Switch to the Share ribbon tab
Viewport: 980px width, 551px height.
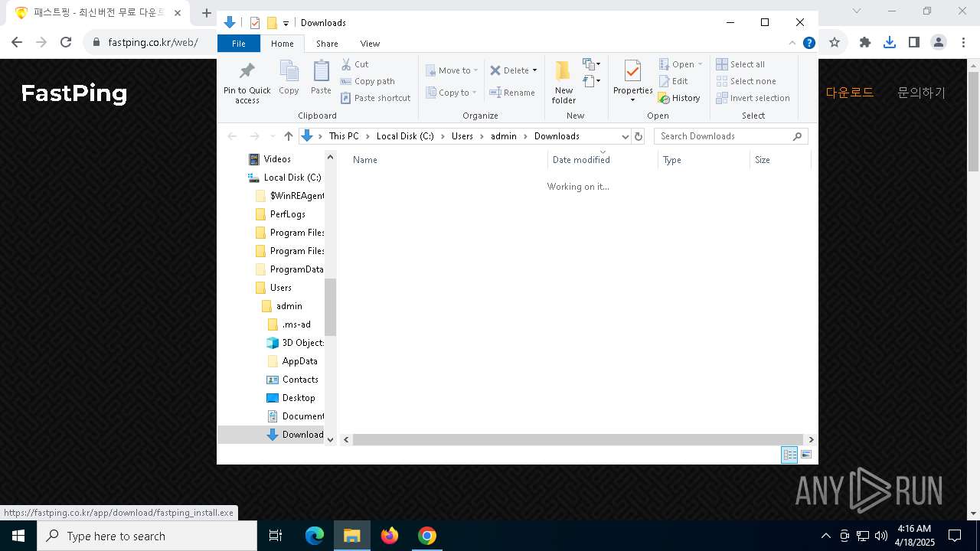(327, 44)
